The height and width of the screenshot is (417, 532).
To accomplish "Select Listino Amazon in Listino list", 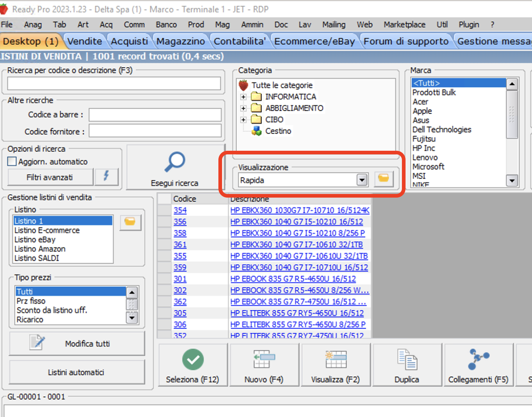I will (40, 249).
